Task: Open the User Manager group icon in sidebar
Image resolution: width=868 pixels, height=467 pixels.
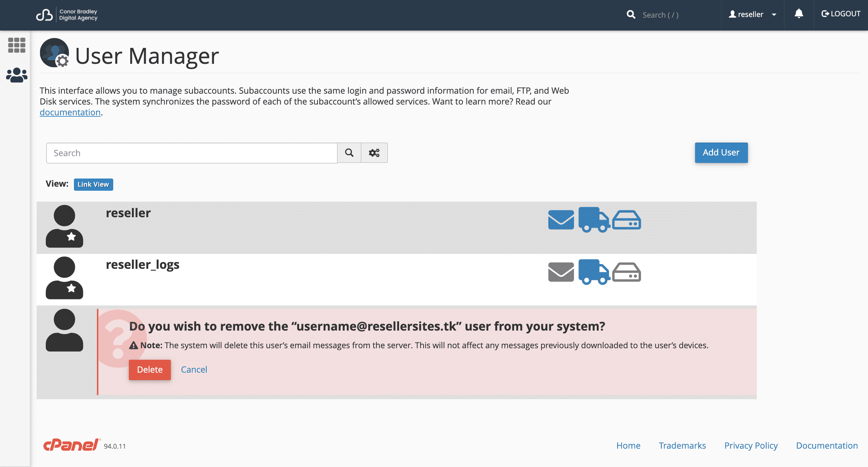Action: point(17,75)
